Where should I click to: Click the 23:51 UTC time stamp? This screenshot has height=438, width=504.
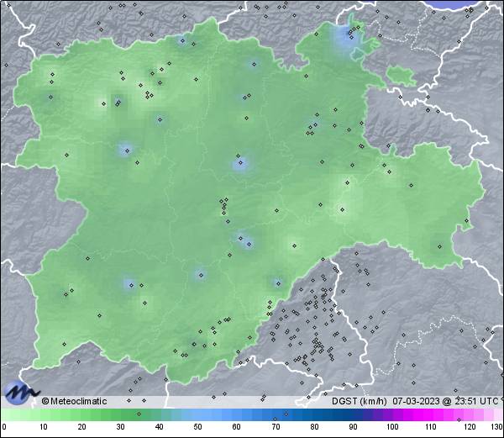(x=475, y=401)
